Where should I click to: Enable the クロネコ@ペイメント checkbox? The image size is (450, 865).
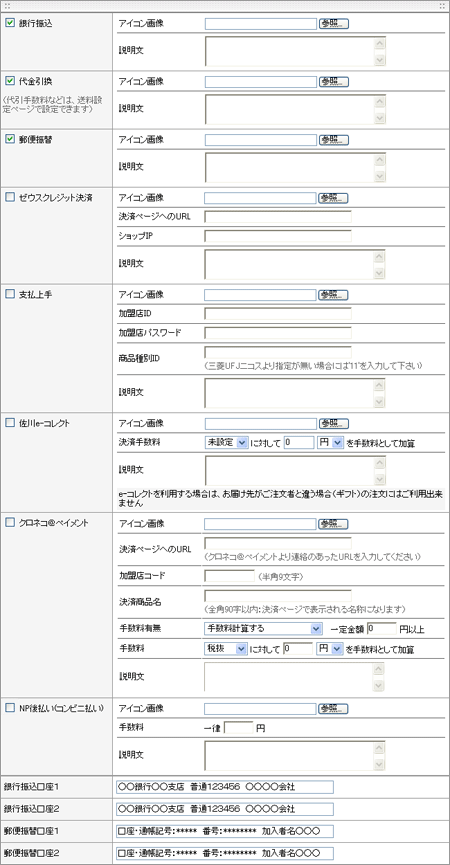pyautogui.click(x=9, y=523)
